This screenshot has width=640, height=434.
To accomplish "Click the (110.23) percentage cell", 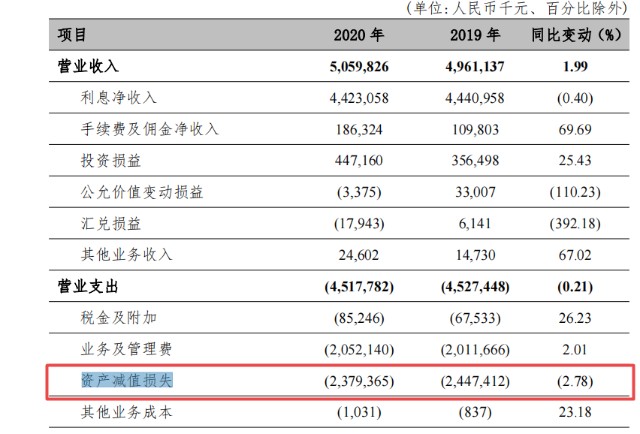I will 575,192.
